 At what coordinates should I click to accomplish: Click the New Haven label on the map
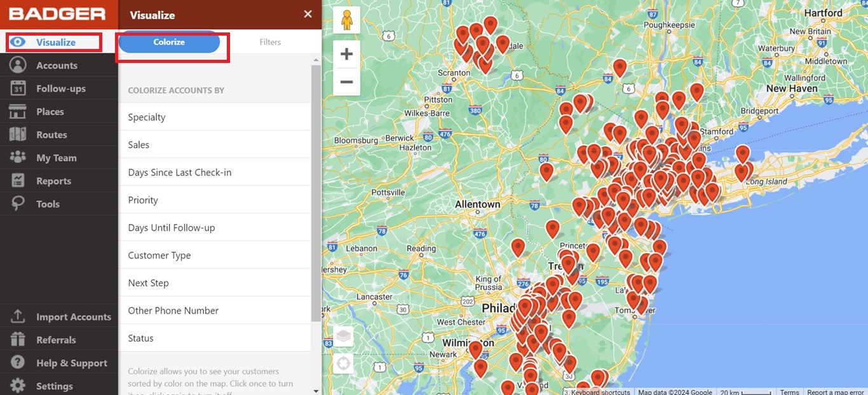[x=792, y=88]
